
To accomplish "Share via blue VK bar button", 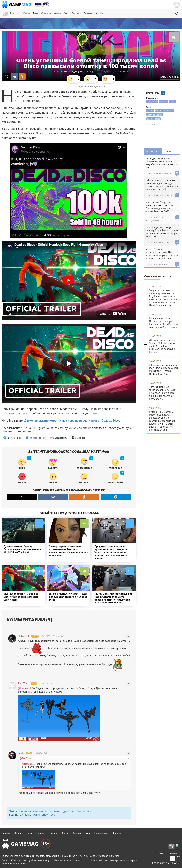I will (53, 497).
